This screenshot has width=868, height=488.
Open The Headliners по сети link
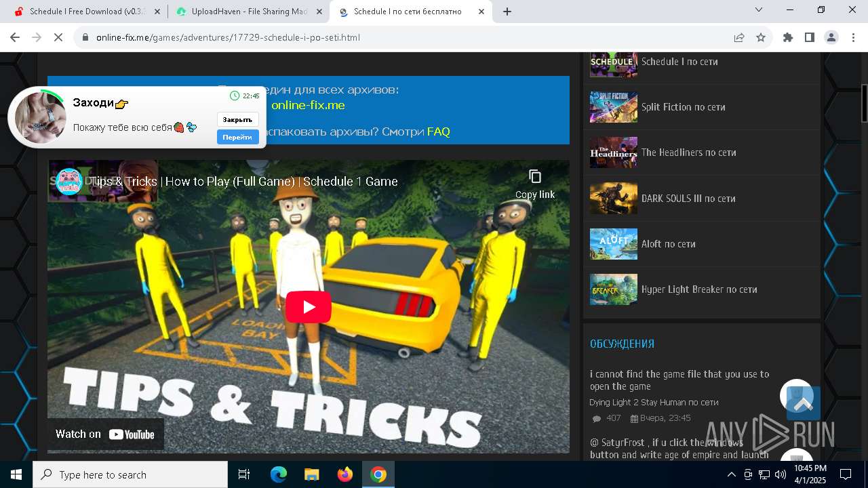tap(689, 152)
